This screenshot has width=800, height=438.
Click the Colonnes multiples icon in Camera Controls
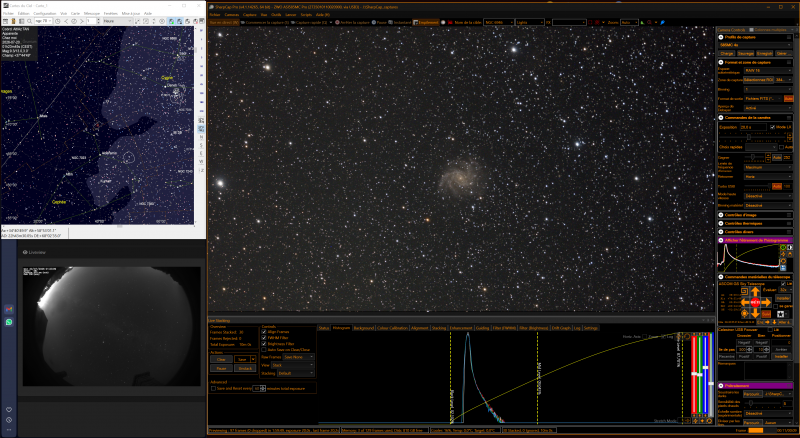click(x=752, y=30)
